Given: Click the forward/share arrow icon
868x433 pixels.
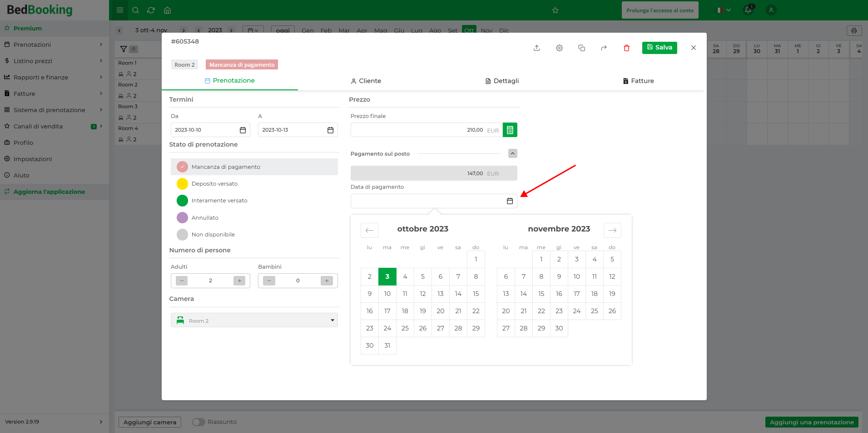Looking at the screenshot, I should pos(604,48).
